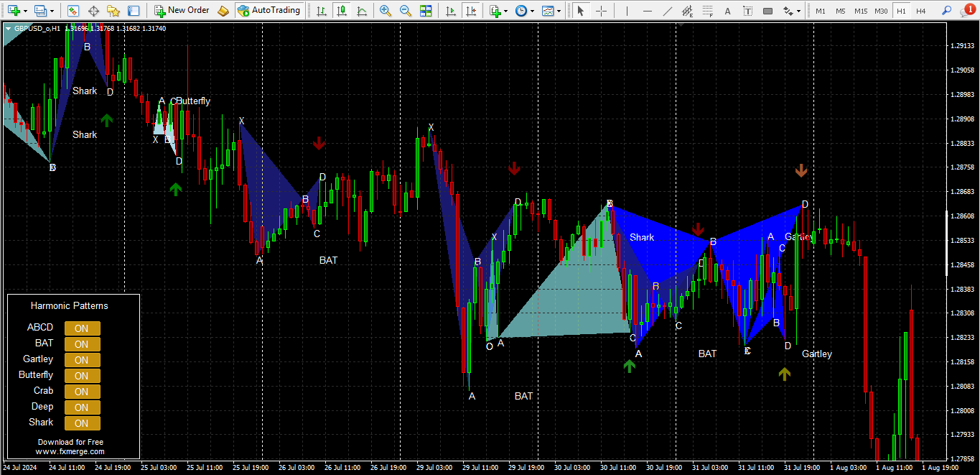Switch to the M15 timeframe
The image size is (980, 475).
pos(860,11)
